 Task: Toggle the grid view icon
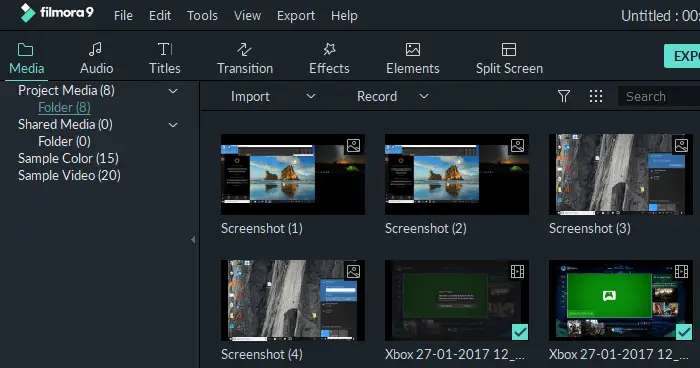coord(596,96)
